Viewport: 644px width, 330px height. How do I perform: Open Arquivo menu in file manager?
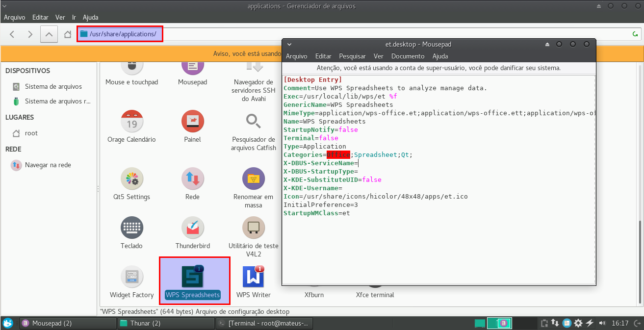(x=15, y=17)
